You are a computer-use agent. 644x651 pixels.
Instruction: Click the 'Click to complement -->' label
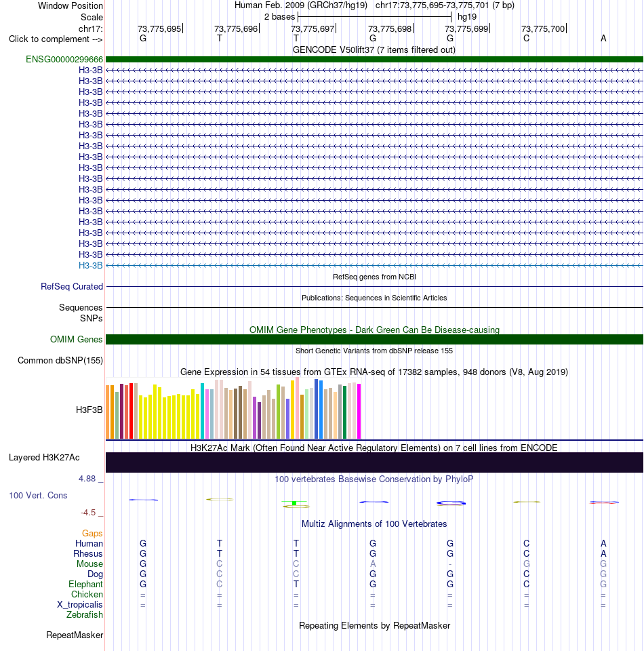56,39
